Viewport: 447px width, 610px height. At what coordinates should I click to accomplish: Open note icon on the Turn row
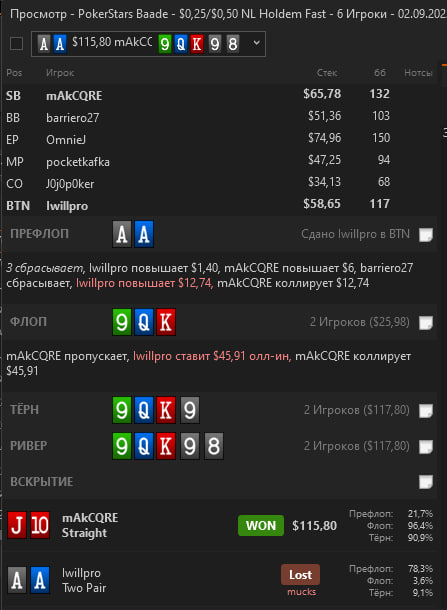coord(426,410)
